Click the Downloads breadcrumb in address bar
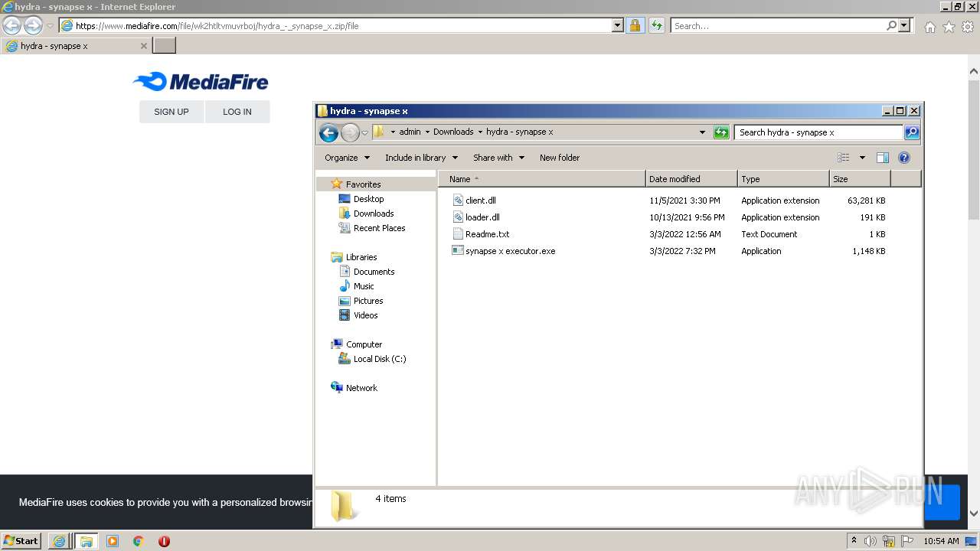 pos(453,132)
